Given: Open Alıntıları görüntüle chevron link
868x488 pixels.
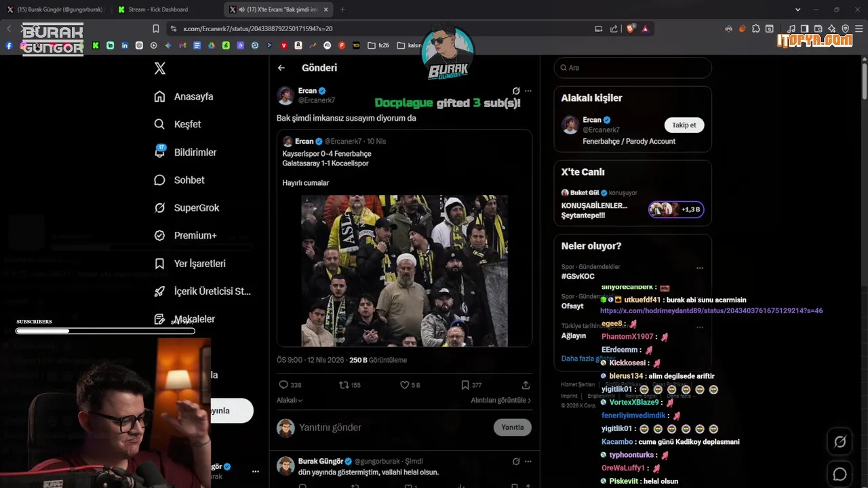Looking at the screenshot, I should (501, 401).
